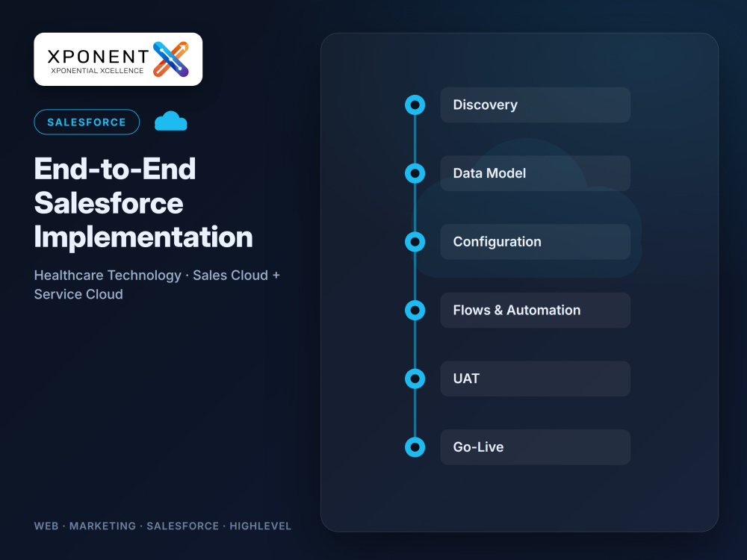Screen dimensions: 747x560
Task: Select the Data Model step label
Action: [x=535, y=173]
